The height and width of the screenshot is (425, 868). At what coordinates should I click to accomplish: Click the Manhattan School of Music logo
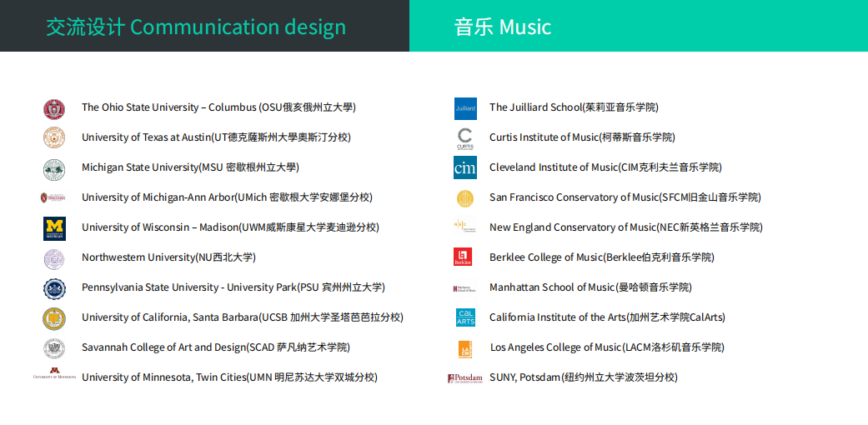465,288
